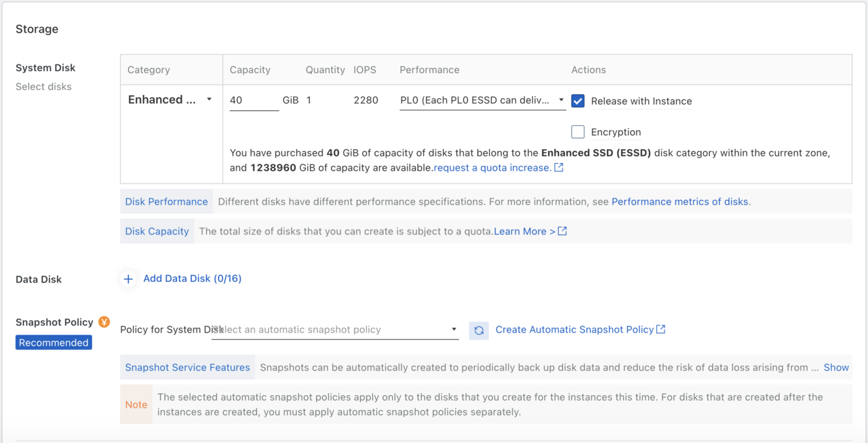Viewport: 868px width, 443px height.
Task: Open the Enhanced SSD category dropdown
Action: point(171,100)
